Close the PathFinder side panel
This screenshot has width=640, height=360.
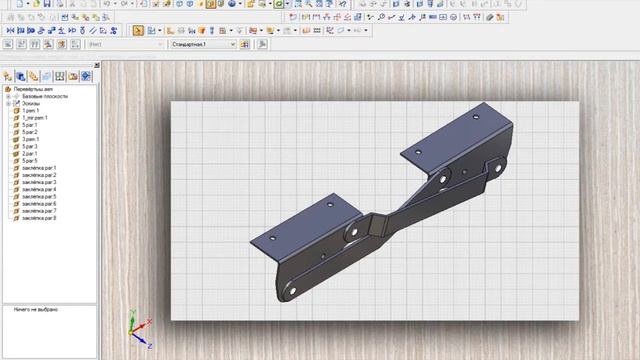pos(97,65)
